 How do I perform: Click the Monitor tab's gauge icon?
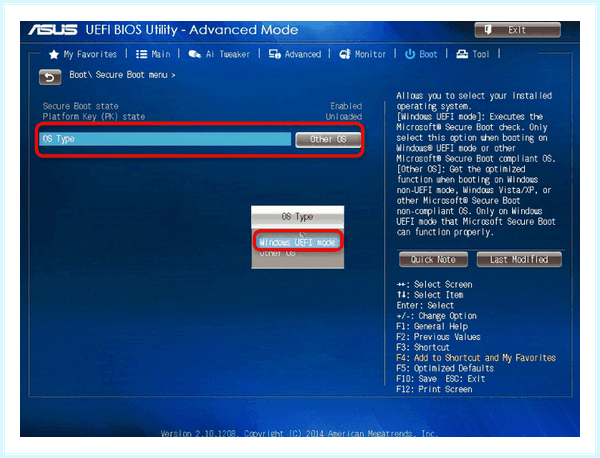[344, 54]
